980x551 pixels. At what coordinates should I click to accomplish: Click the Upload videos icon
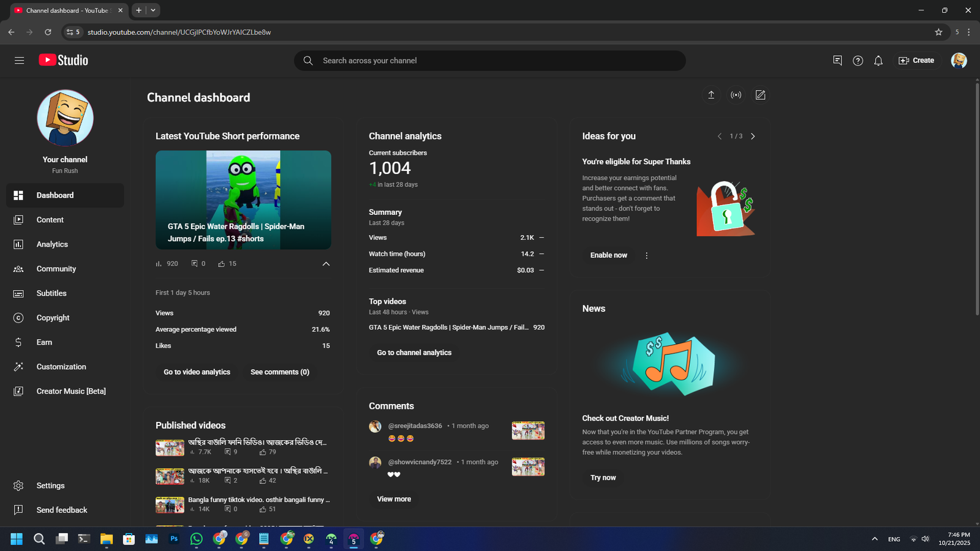point(711,95)
